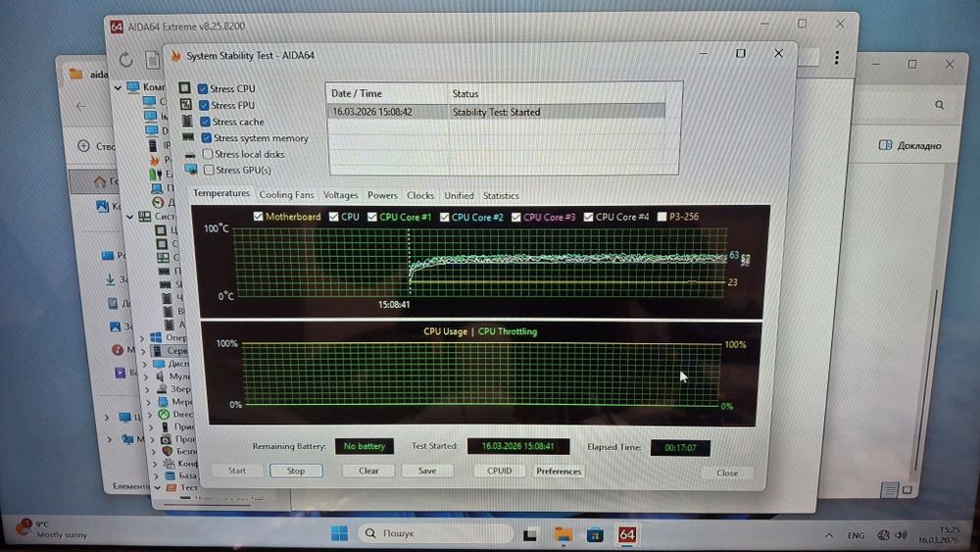This screenshot has height=552, width=980.
Task: Stop the stability test
Action: click(x=296, y=471)
